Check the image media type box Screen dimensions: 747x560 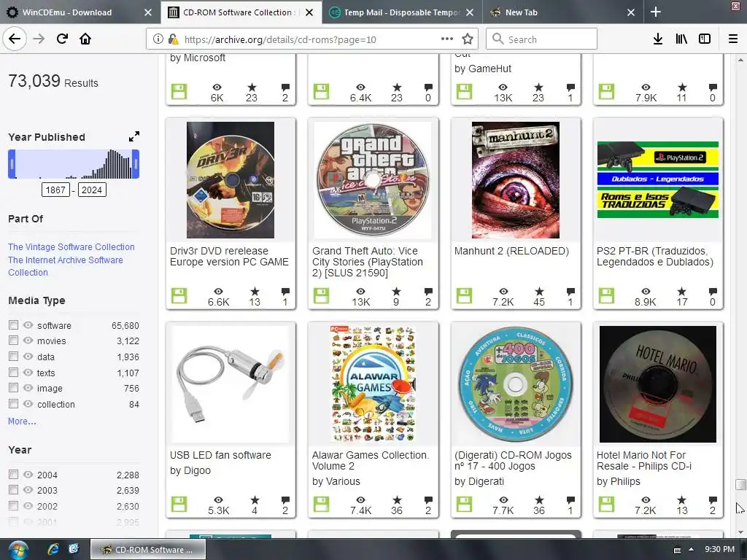[x=13, y=388]
